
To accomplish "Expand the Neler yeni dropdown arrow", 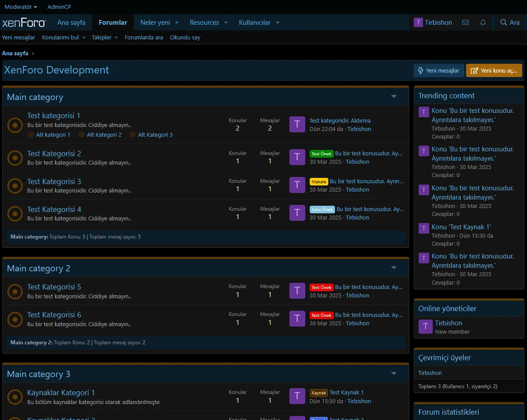I will point(177,23).
